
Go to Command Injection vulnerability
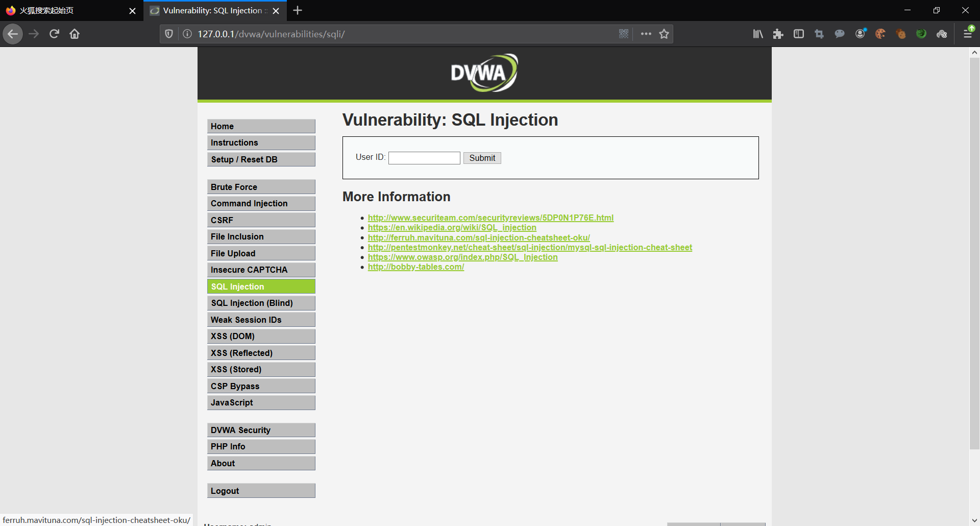pos(261,203)
